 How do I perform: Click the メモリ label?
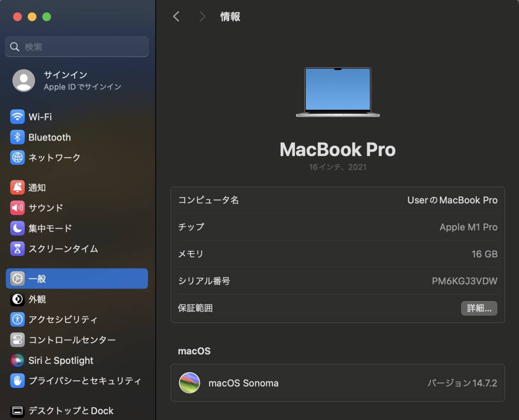click(191, 254)
